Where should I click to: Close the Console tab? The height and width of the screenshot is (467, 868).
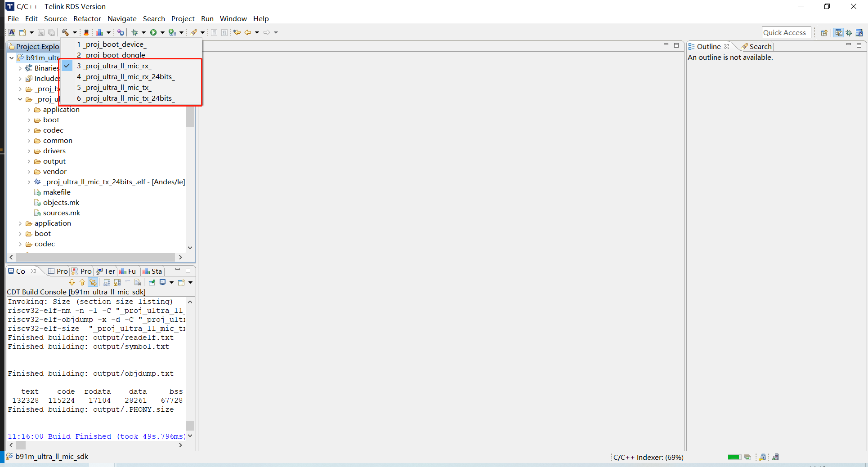coord(34,271)
